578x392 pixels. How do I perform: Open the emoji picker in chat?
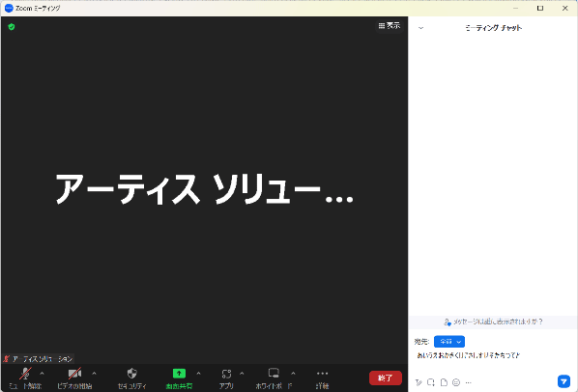pyautogui.click(x=456, y=382)
